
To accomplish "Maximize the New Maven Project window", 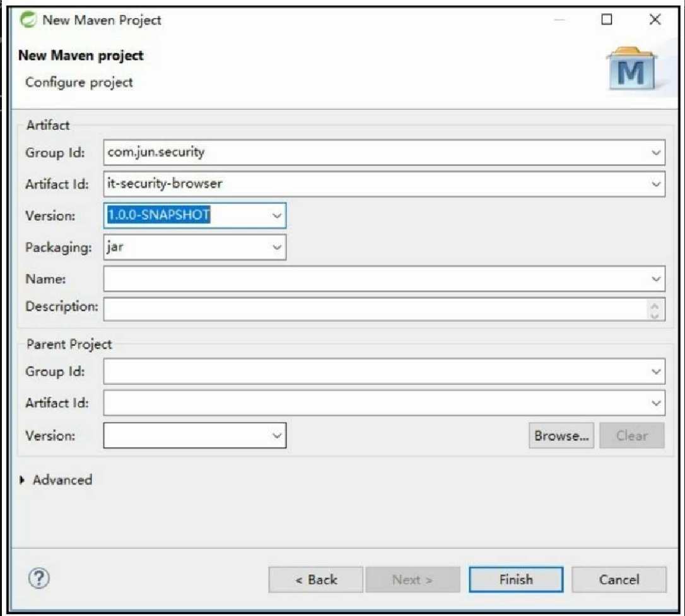I will click(x=606, y=20).
